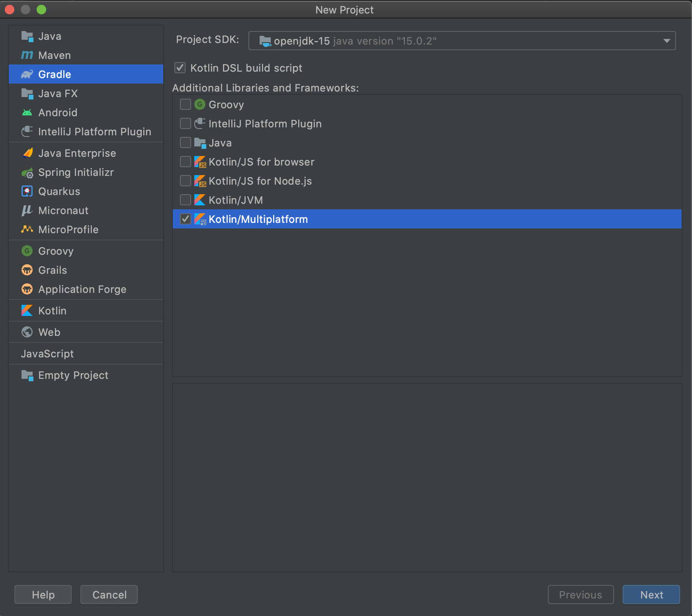Select the Spring Initializr icon

pyautogui.click(x=27, y=173)
